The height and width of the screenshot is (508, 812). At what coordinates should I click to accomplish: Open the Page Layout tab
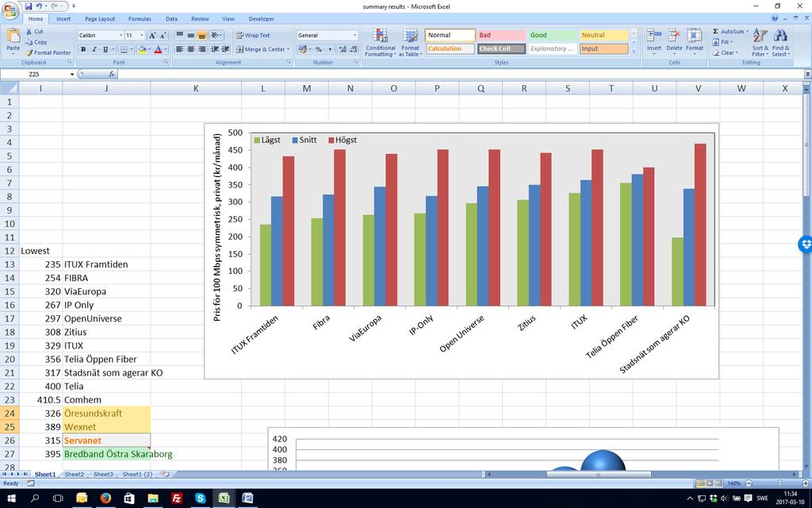100,19
